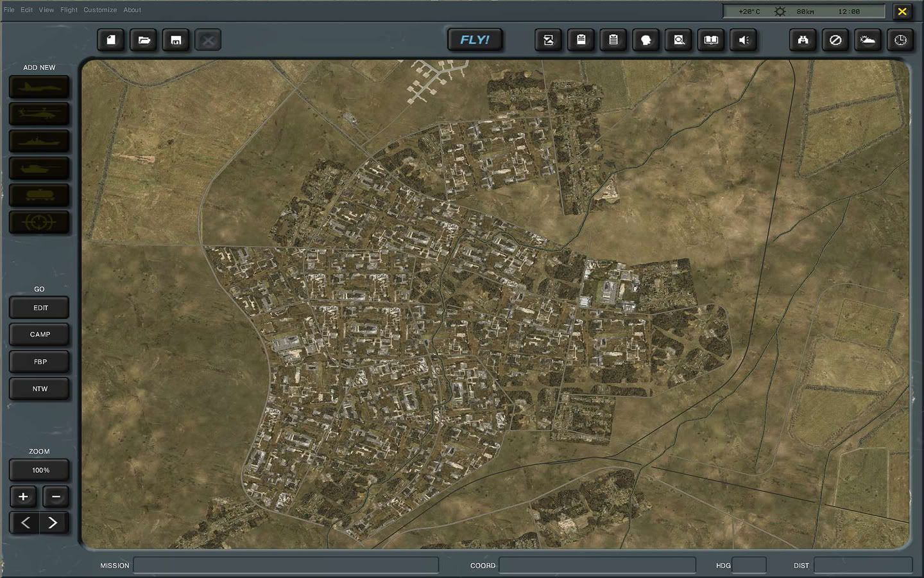Add a new helicopter unit
The height and width of the screenshot is (578, 924).
(39, 114)
